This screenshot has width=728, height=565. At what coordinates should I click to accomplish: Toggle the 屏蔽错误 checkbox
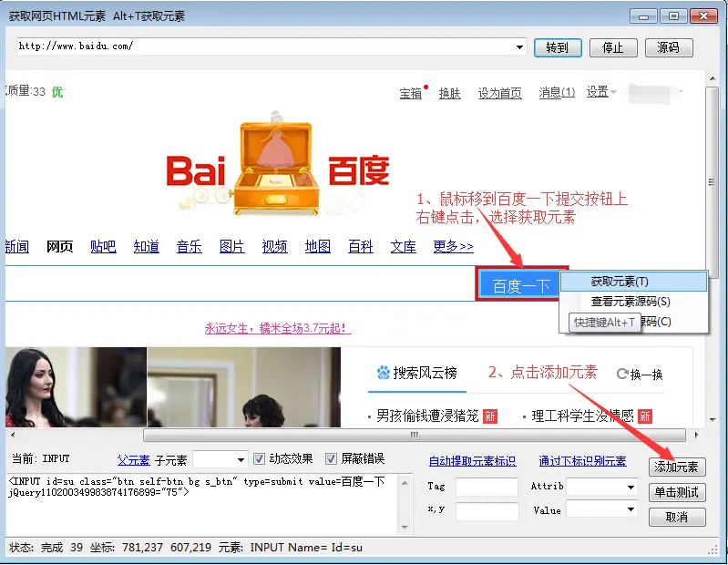[x=331, y=459]
